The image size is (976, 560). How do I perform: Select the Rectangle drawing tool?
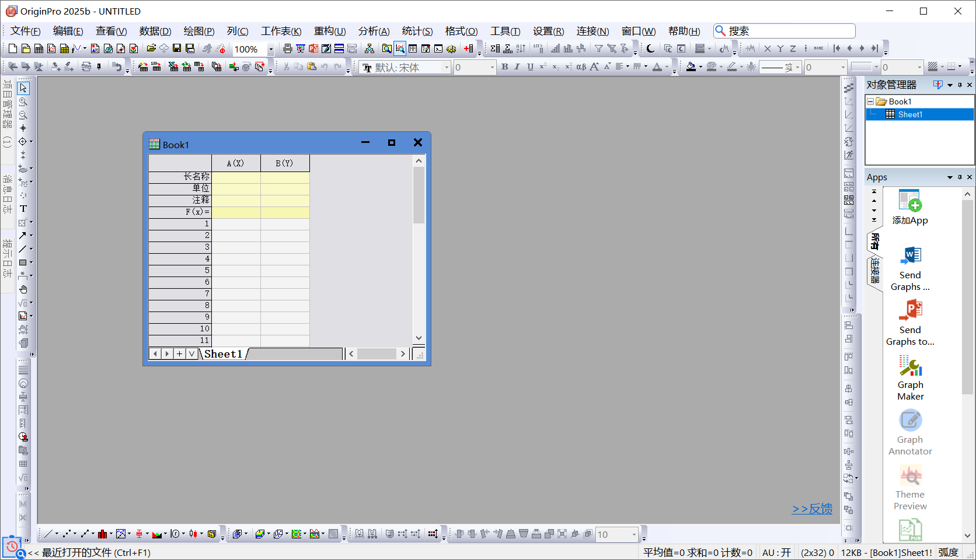[x=23, y=262]
